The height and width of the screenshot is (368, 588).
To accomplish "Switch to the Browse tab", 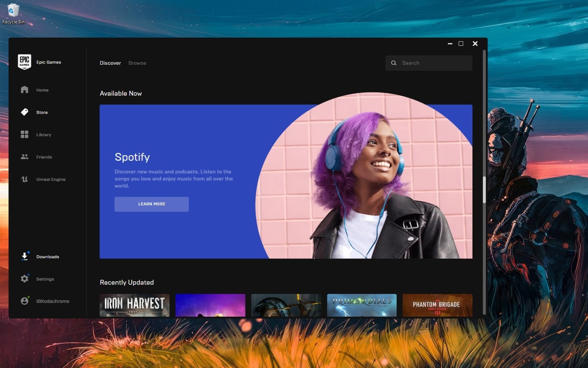I will [137, 63].
